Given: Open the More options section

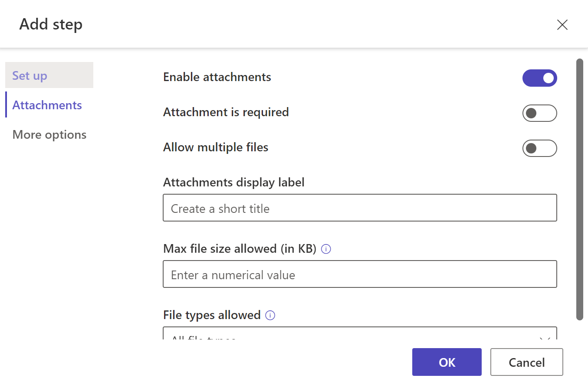Looking at the screenshot, I should point(49,134).
